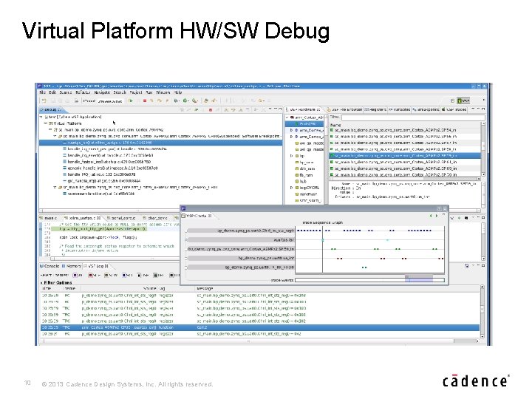This screenshot has width=532, height=399.
Task: Click the VSP perspective button
Action: pos(463,100)
